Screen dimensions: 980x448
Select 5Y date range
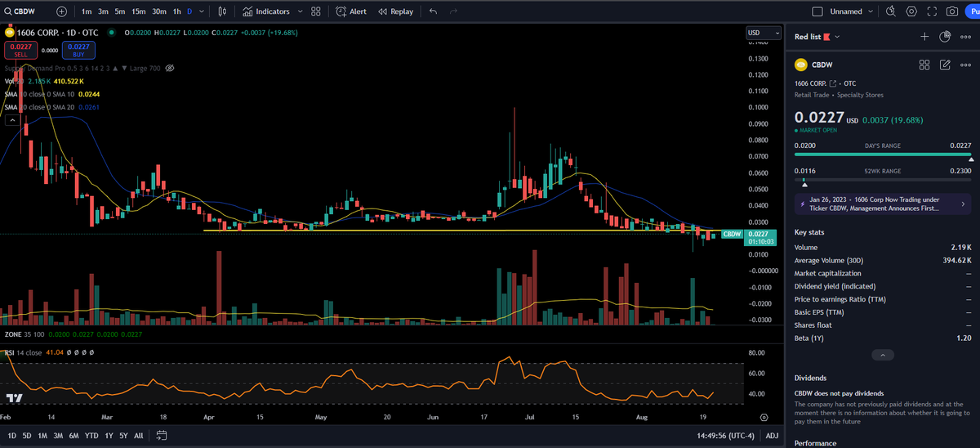pyautogui.click(x=122, y=436)
